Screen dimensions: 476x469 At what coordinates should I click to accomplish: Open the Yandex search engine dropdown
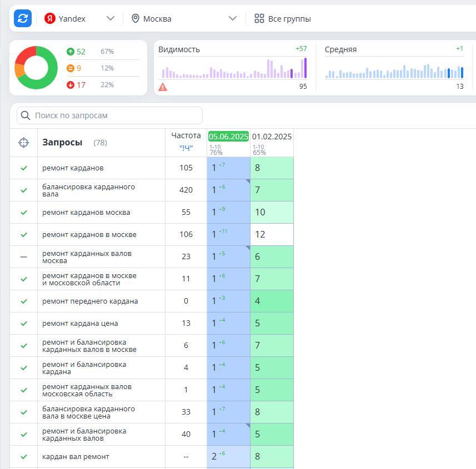pyautogui.click(x=79, y=18)
